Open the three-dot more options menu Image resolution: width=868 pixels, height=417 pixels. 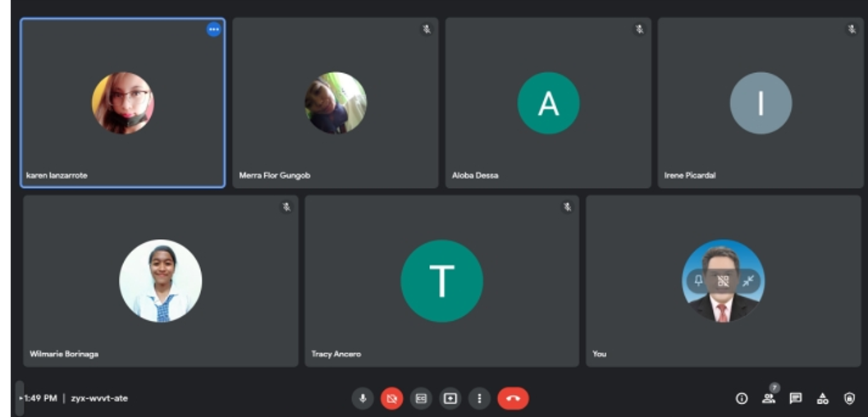pos(479,398)
